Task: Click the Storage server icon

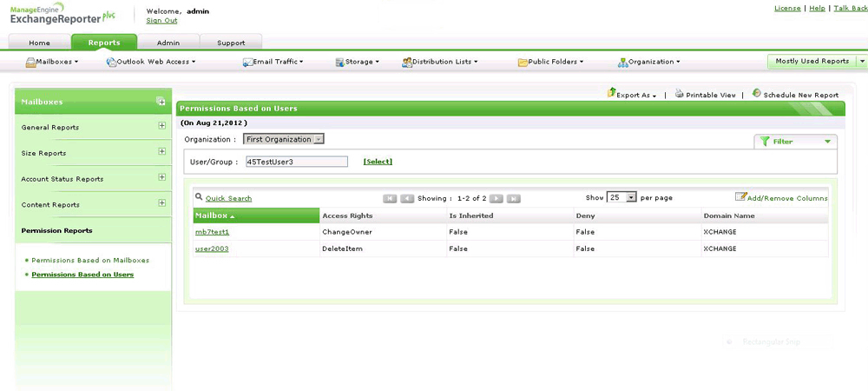Action: click(340, 63)
